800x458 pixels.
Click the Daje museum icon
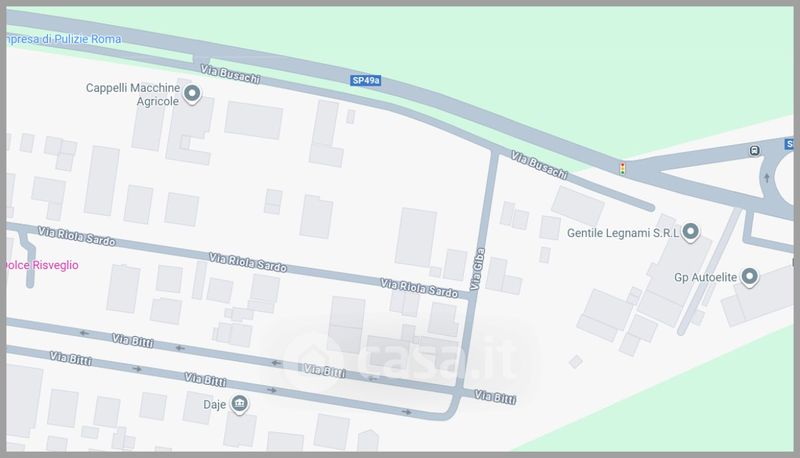(x=239, y=404)
